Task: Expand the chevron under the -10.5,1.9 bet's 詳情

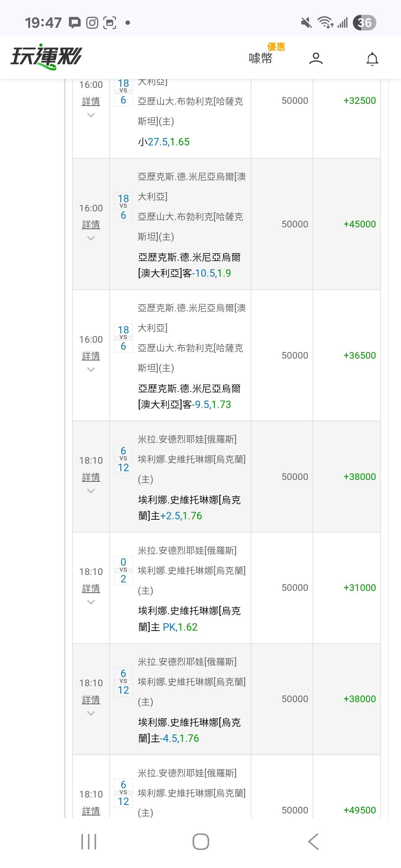Action: click(x=91, y=239)
